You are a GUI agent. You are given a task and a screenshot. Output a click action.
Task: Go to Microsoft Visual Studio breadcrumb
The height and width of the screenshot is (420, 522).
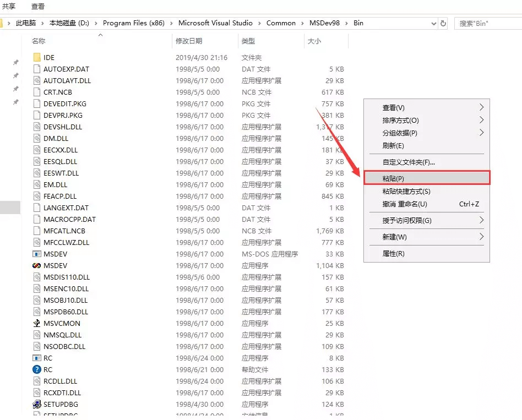(215, 23)
